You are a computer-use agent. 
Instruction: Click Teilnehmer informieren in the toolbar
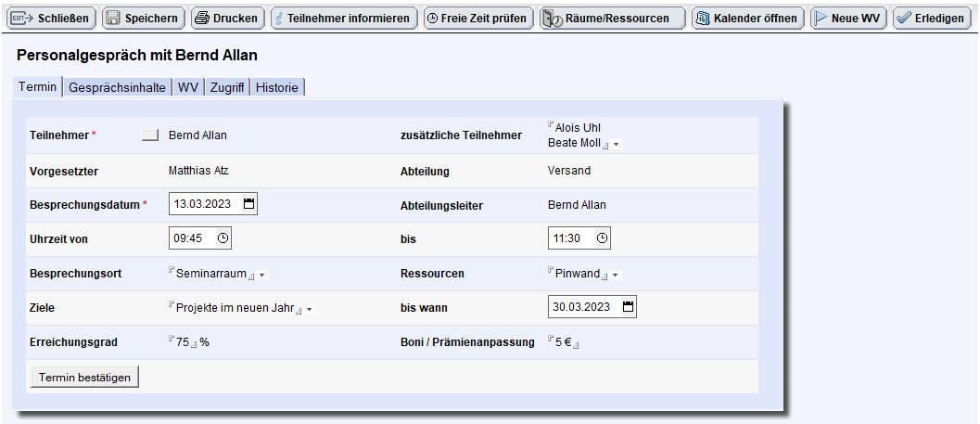pos(344,19)
